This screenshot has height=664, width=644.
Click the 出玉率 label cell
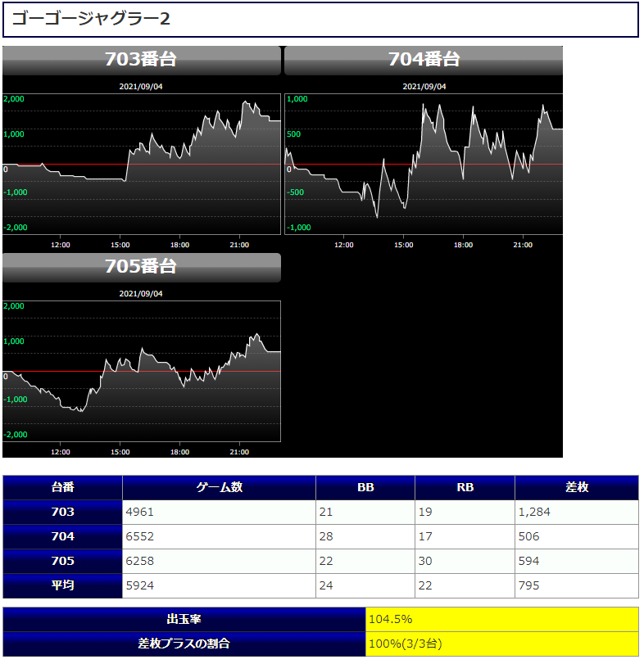point(184,620)
